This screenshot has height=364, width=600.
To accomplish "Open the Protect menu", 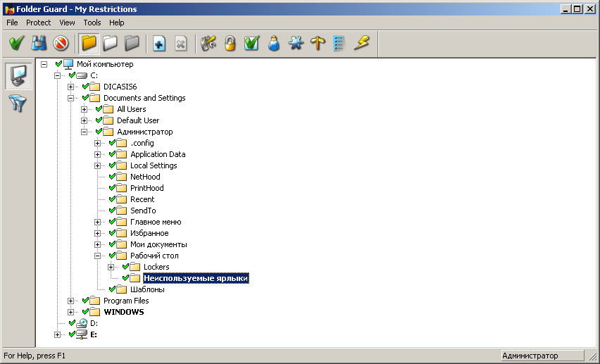I will click(x=38, y=23).
